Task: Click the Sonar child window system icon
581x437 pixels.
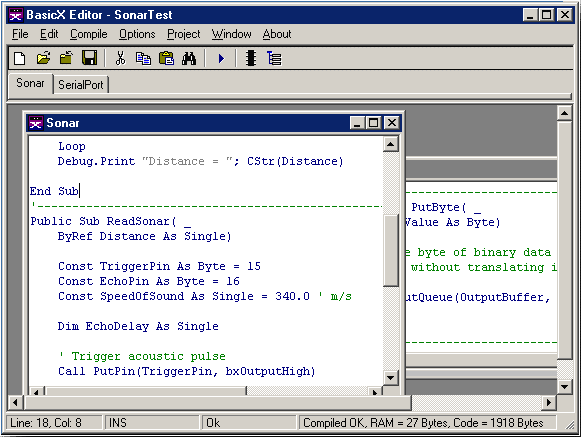Action: [x=36, y=123]
